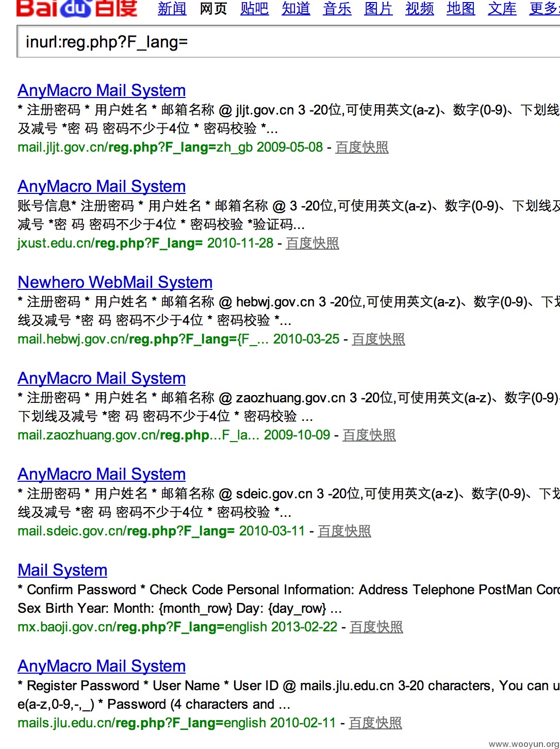Open AnyMacro Mail System result for sdeic.gov.cn

(102, 474)
